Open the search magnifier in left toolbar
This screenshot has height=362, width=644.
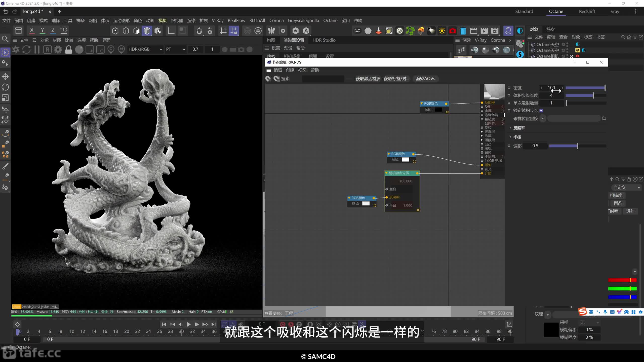(5, 39)
